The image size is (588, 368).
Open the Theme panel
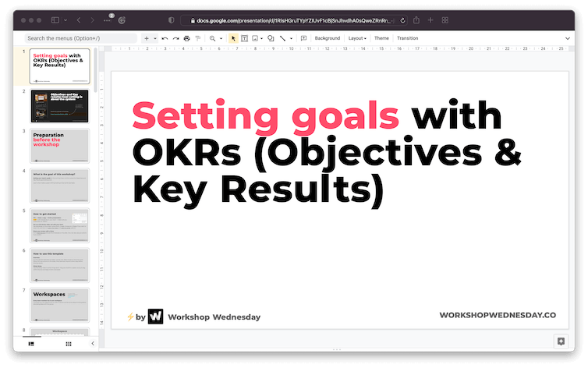[381, 38]
